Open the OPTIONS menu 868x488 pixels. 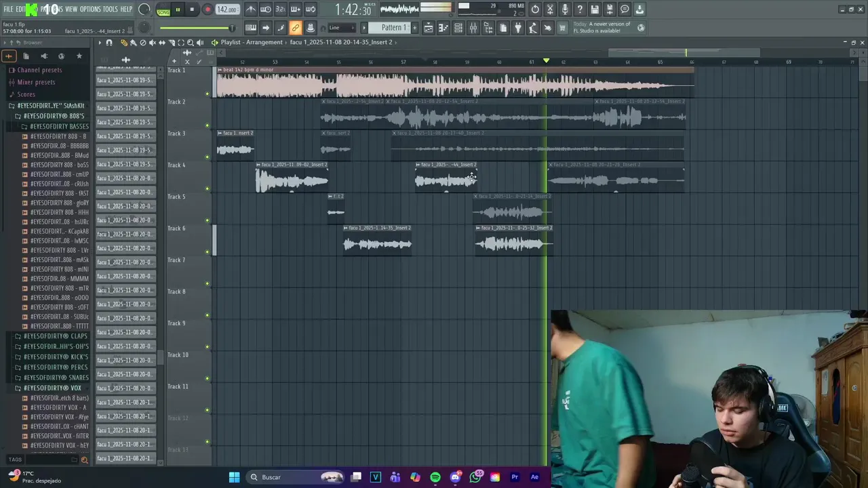pyautogui.click(x=90, y=9)
